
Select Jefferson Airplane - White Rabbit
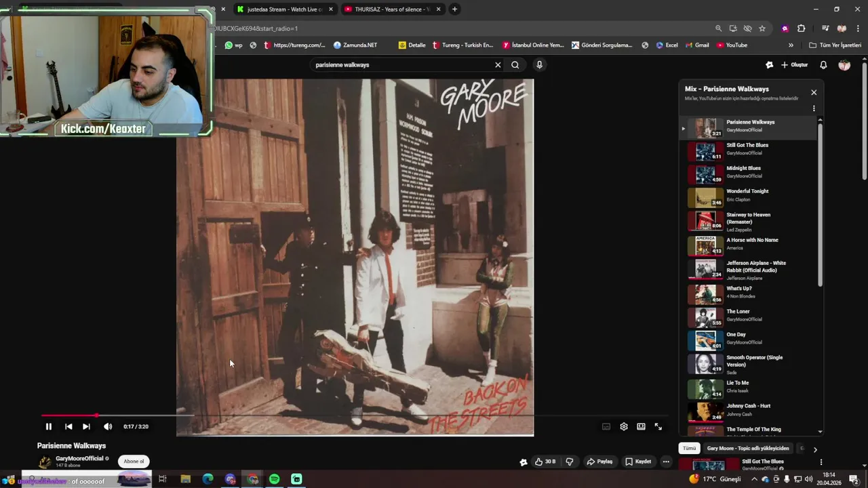pyautogui.click(x=749, y=269)
